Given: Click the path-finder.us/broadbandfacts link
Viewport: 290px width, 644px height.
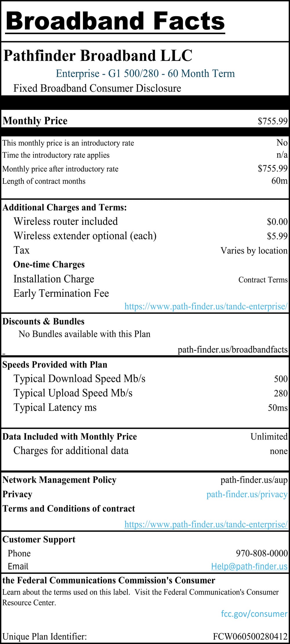Looking at the screenshot, I should coord(233,350).
